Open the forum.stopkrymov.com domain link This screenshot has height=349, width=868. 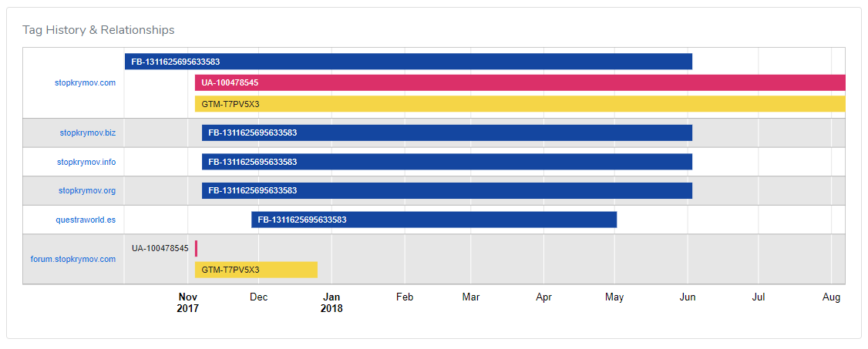click(73, 259)
